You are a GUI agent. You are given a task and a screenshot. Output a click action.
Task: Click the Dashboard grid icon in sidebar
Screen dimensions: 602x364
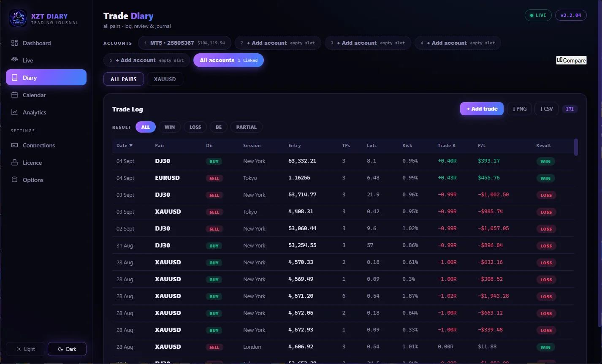point(14,43)
